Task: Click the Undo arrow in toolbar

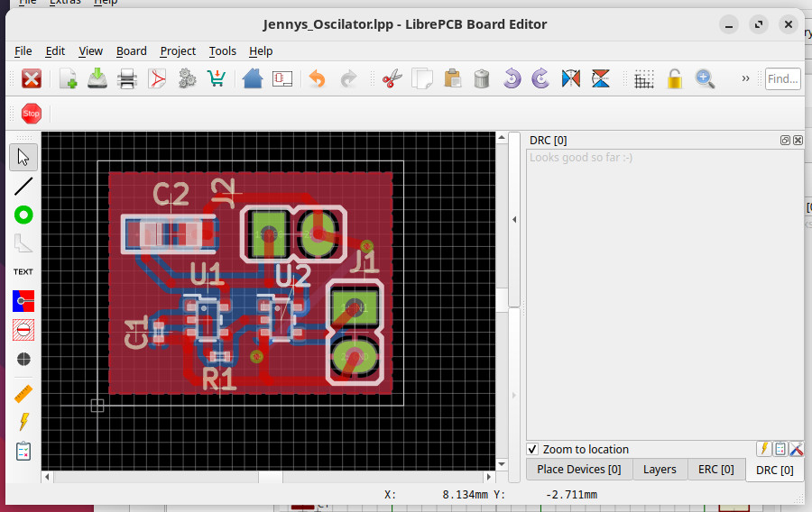Action: pos(317,79)
